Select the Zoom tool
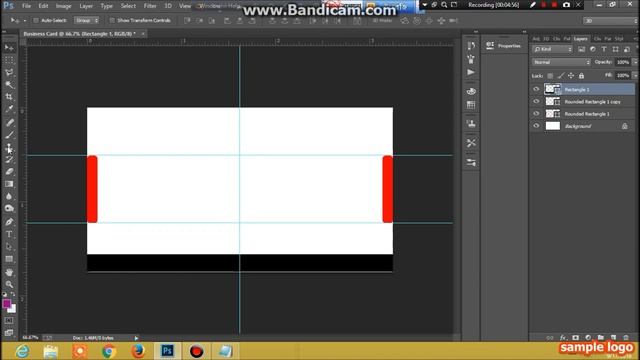 click(9, 284)
